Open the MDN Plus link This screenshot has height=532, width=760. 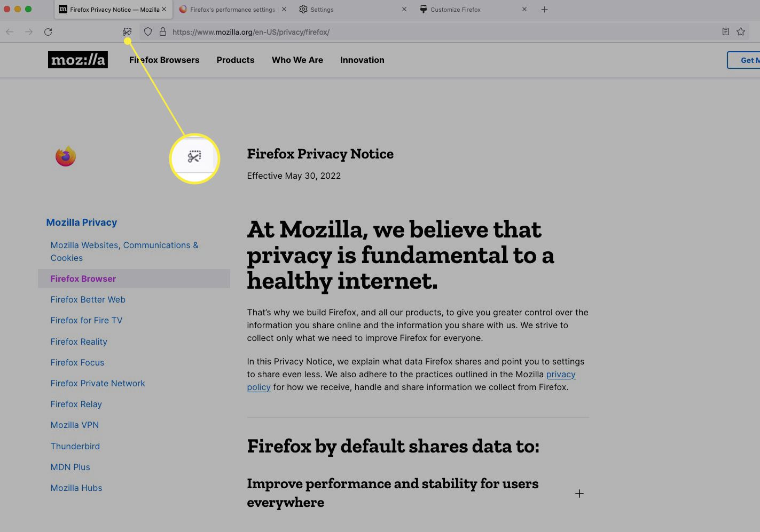[x=70, y=467]
